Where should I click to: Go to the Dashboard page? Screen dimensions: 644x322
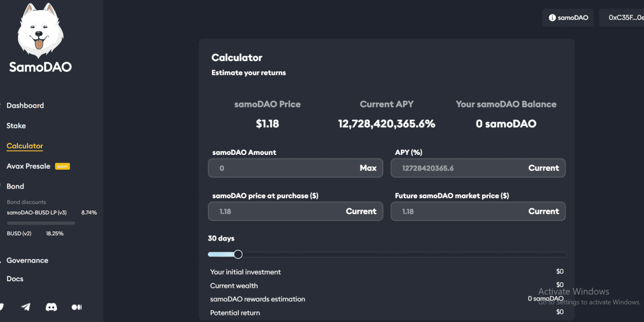25,105
